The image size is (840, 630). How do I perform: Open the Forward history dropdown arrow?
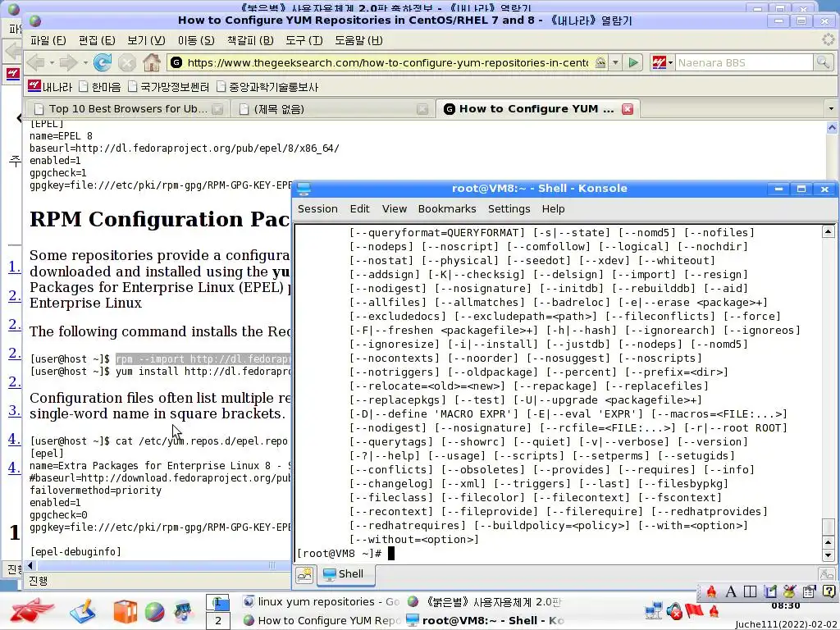tap(85, 62)
